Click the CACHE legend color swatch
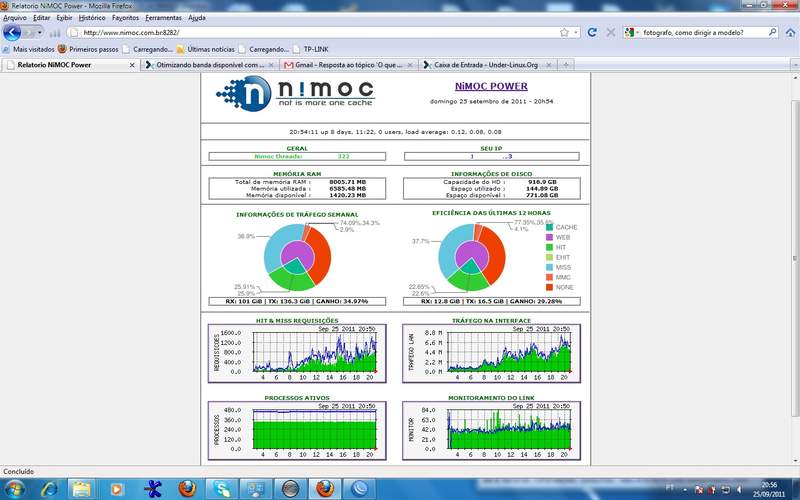 click(x=549, y=228)
